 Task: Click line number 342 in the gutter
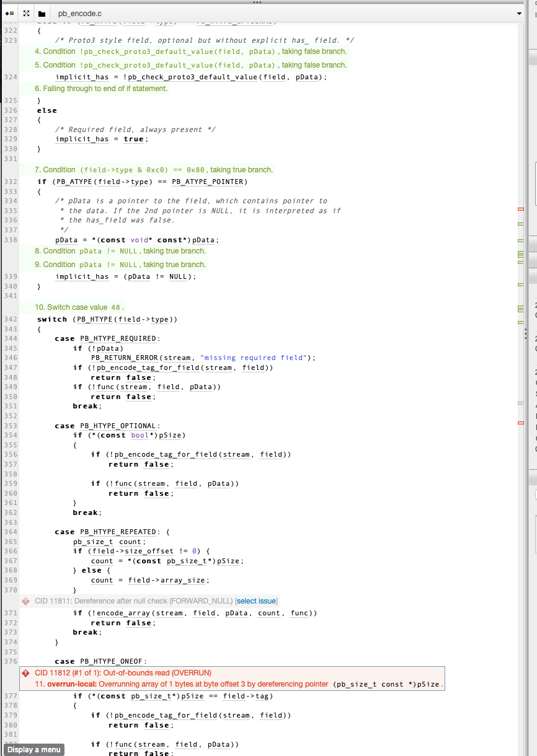click(x=11, y=319)
